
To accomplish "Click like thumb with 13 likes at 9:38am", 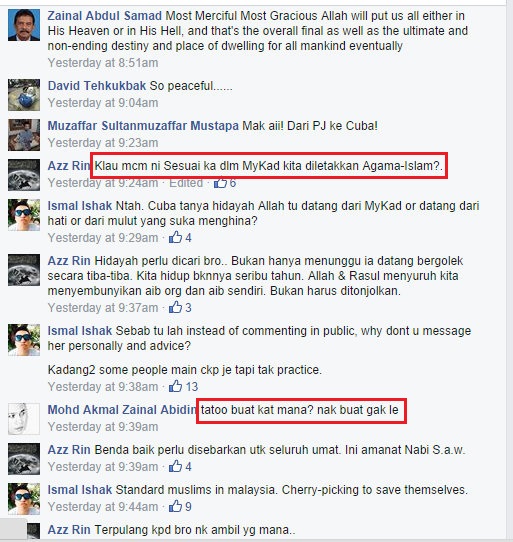I will [175, 386].
